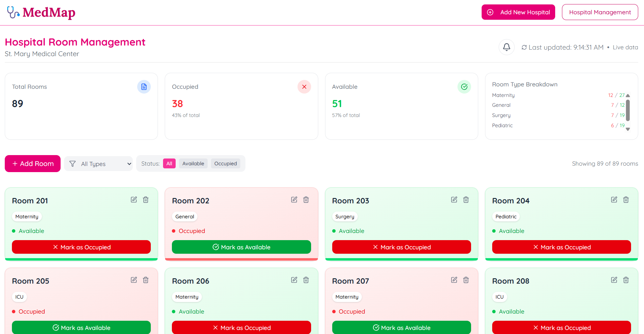644x334 pixels.
Task: Mark Room 205 as Available
Action: 81,327
